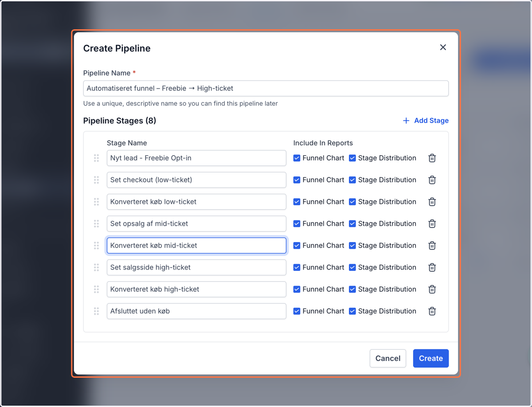Close the Create Pipeline dialog with X
The height and width of the screenshot is (407, 532).
pos(443,47)
